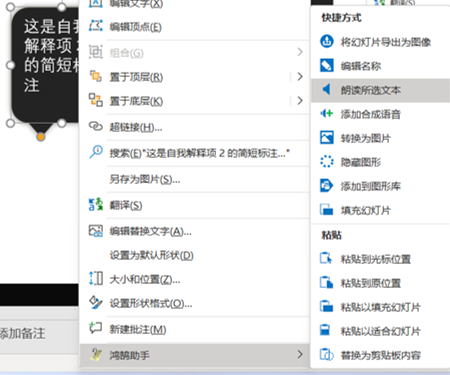Expand the 组合(G) submenu arrow
Viewport: 450px width, 375px height.
pyautogui.click(x=300, y=52)
